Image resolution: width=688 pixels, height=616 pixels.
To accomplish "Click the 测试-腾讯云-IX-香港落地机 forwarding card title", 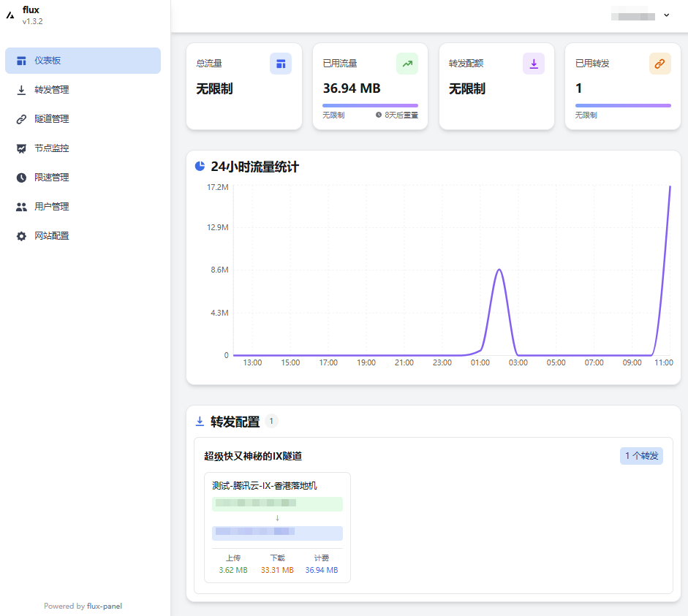I will point(265,485).
